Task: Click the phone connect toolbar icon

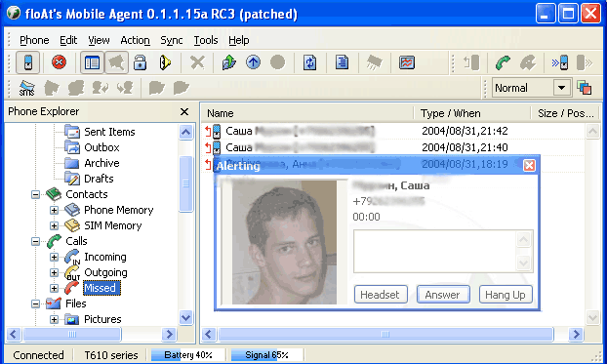Action: pyautogui.click(x=28, y=62)
